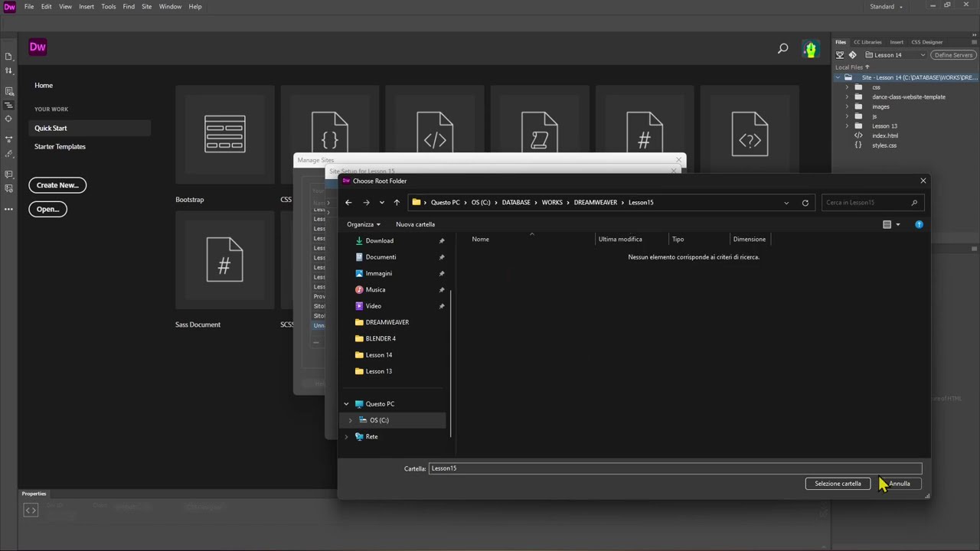The height and width of the screenshot is (551, 980).
Task: Open recent locations dropdown arrow in dialog
Action: (x=381, y=203)
